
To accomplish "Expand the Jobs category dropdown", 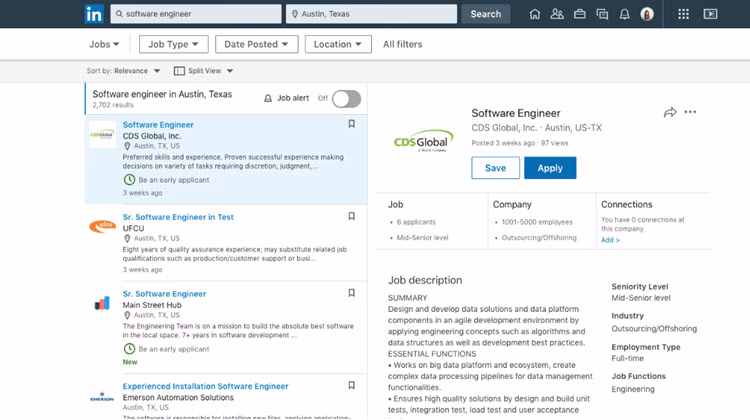I will pos(104,44).
